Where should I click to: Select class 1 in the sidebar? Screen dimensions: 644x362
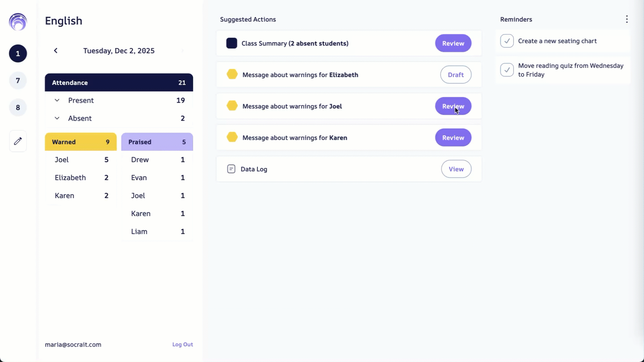(x=18, y=53)
